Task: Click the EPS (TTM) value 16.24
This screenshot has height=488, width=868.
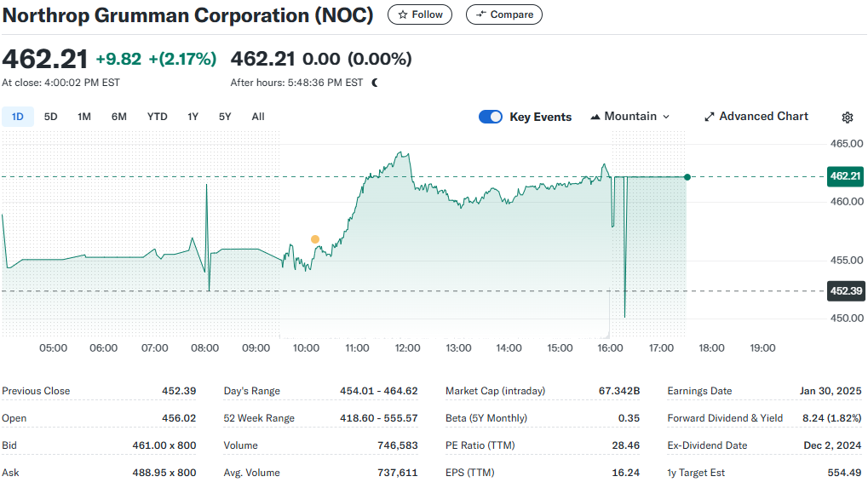Action: pyautogui.click(x=625, y=473)
